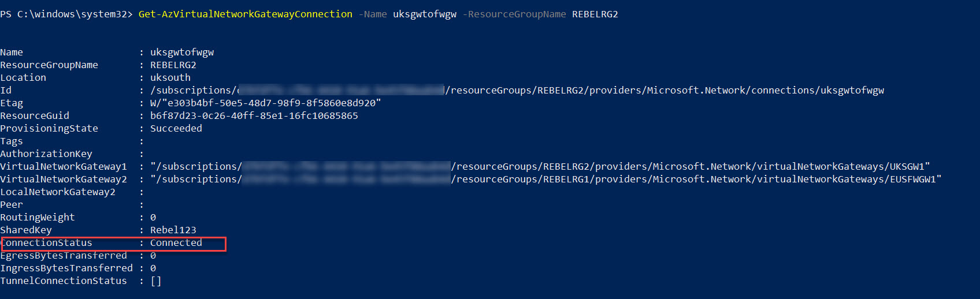Click the ResourceGroupName value REBELRG2
980x299 pixels.
(173, 65)
